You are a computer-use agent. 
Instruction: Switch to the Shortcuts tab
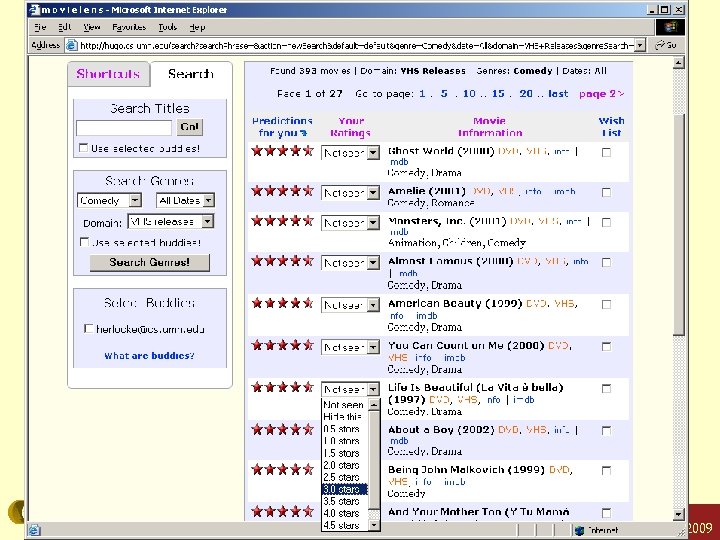pos(108,74)
